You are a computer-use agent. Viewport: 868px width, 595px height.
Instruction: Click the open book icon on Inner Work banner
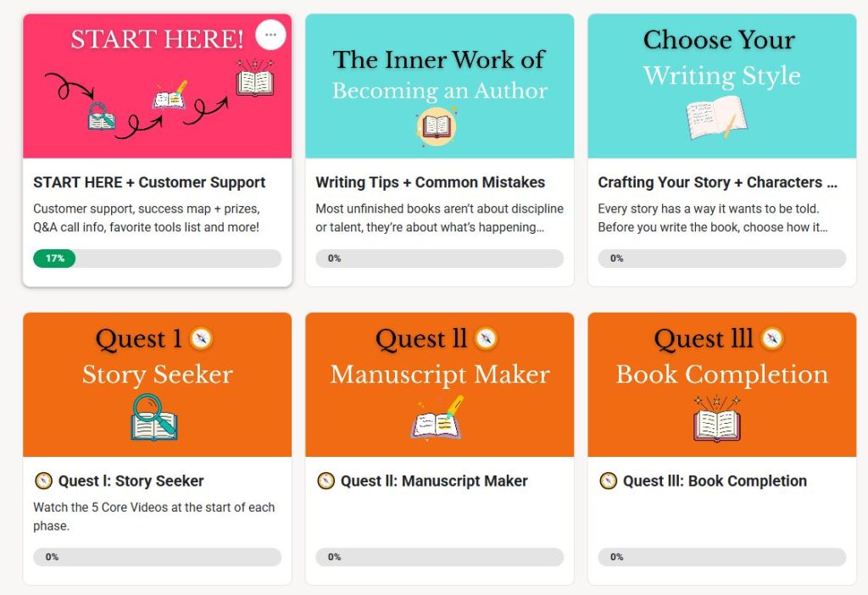[437, 127]
